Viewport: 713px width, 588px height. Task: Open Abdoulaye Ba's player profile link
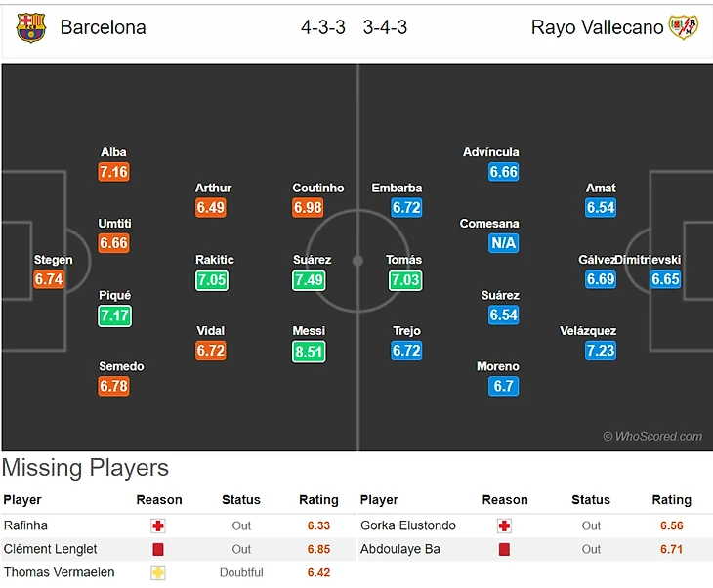400,549
